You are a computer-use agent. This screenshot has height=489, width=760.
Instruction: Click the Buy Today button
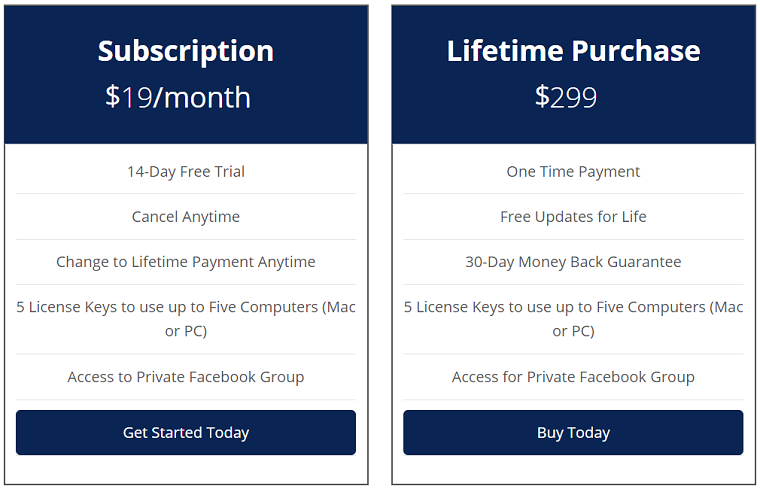click(x=573, y=432)
